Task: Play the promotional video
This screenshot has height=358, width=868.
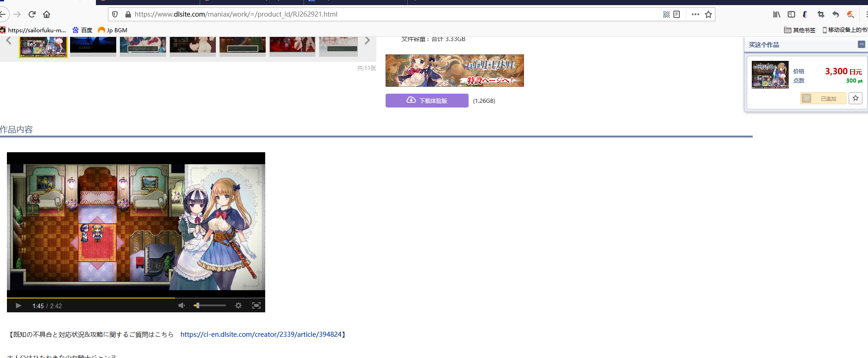Action: (18, 306)
